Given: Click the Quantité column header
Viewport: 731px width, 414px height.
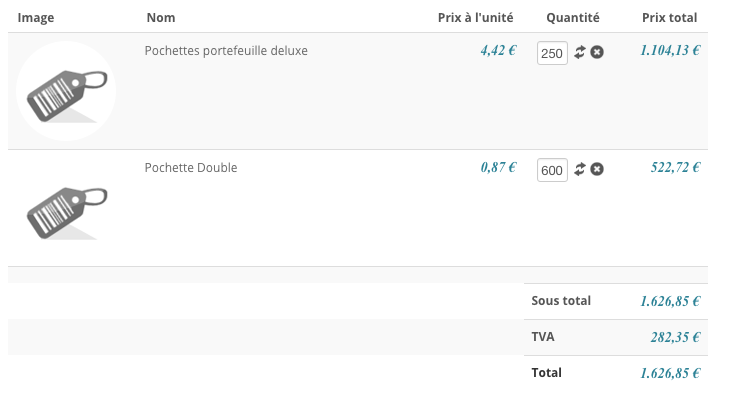Looking at the screenshot, I should click(573, 18).
